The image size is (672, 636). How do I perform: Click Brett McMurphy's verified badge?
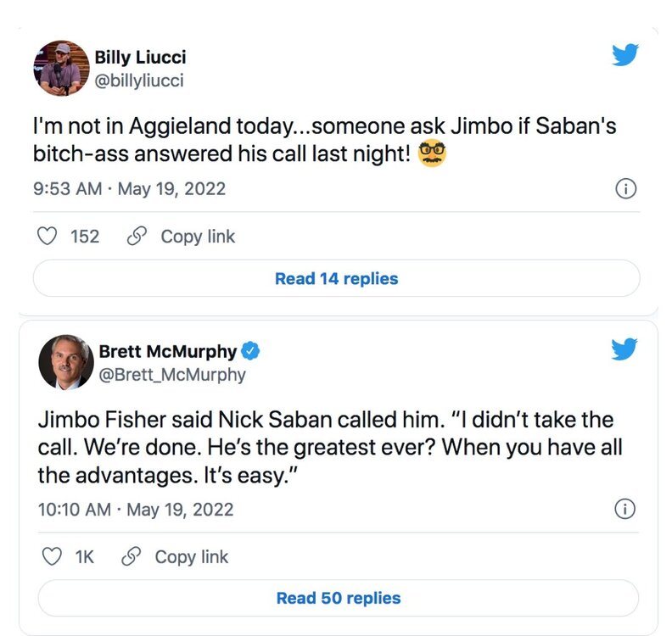[252, 351]
